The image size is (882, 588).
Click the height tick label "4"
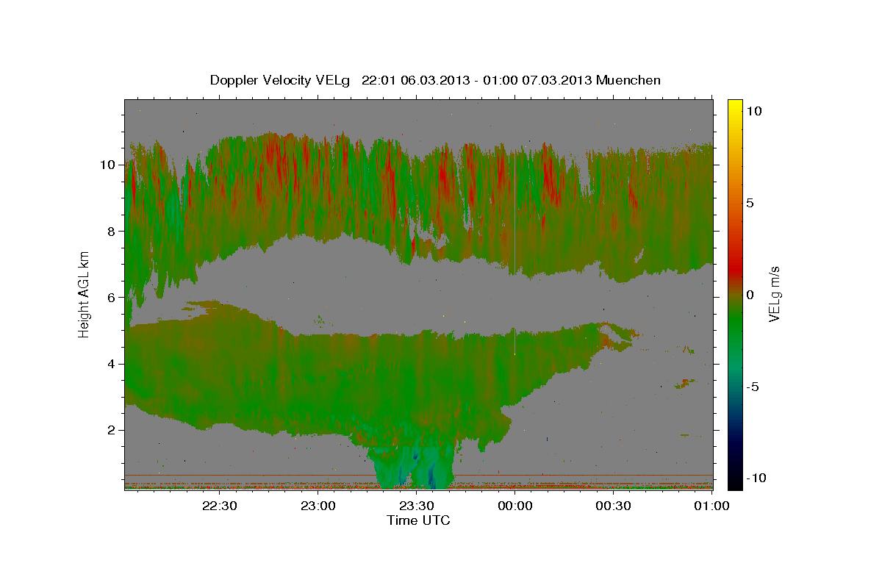coord(112,364)
